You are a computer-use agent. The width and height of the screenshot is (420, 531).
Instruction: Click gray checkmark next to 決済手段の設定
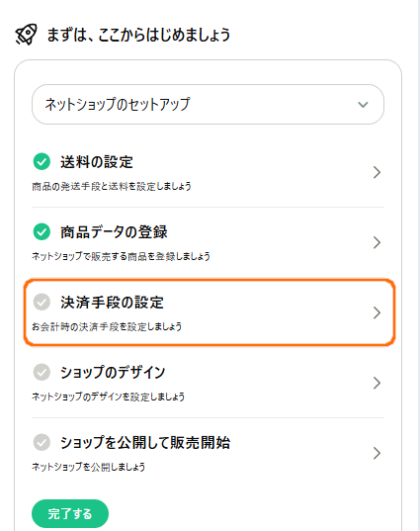coord(42,302)
